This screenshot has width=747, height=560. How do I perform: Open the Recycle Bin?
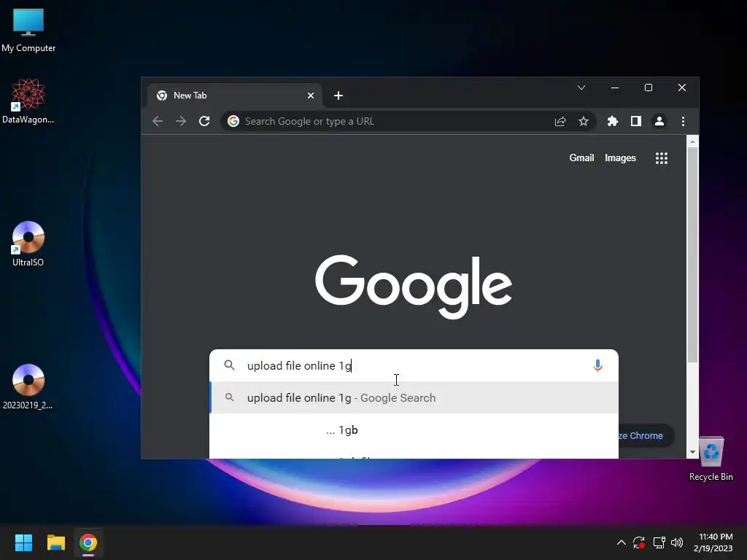[x=711, y=458]
